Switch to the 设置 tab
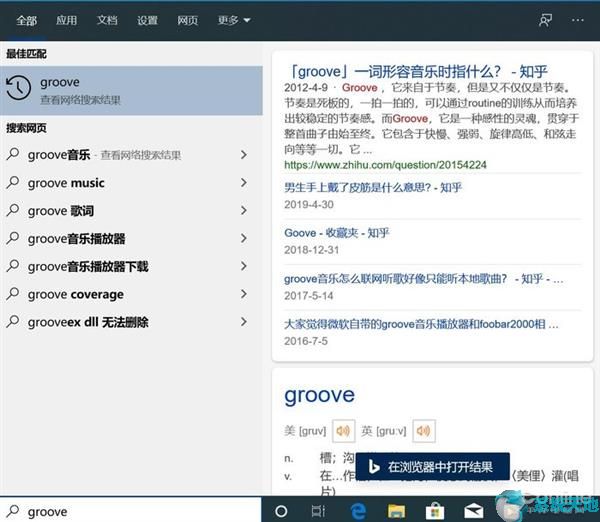The image size is (600, 522). (147, 20)
